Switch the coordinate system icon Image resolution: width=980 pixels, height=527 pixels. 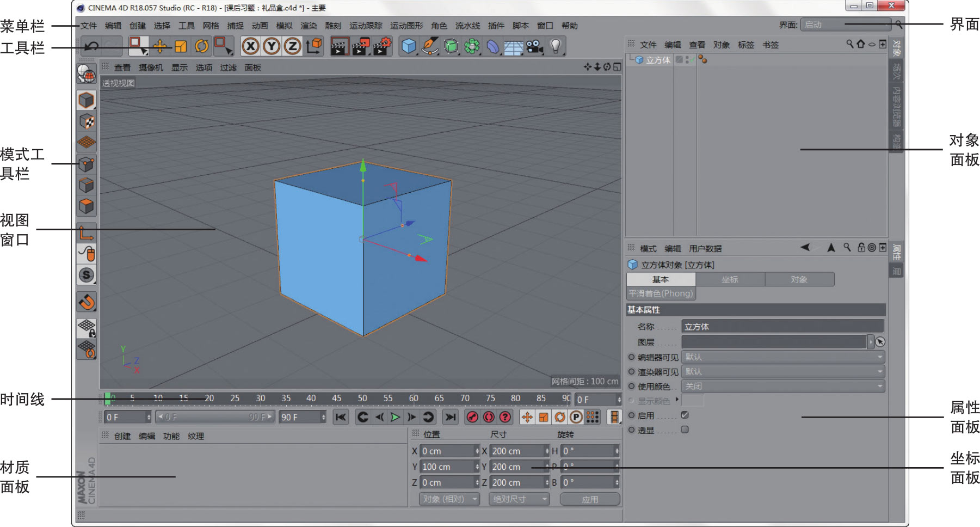click(x=314, y=46)
